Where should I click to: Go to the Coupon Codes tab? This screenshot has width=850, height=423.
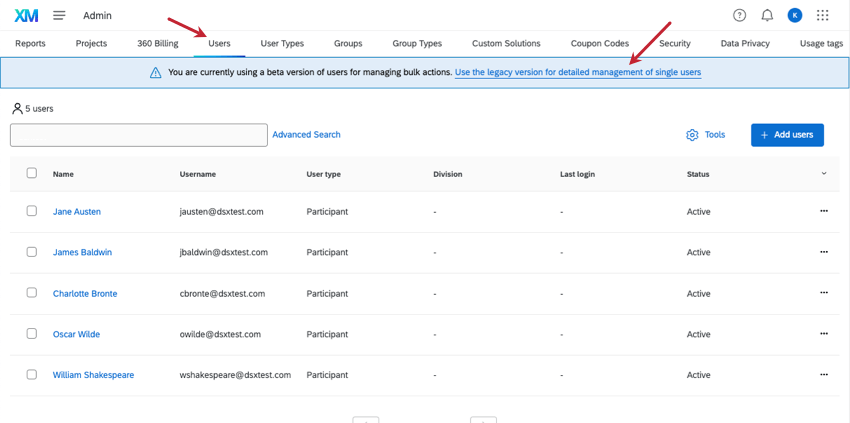pyautogui.click(x=600, y=44)
